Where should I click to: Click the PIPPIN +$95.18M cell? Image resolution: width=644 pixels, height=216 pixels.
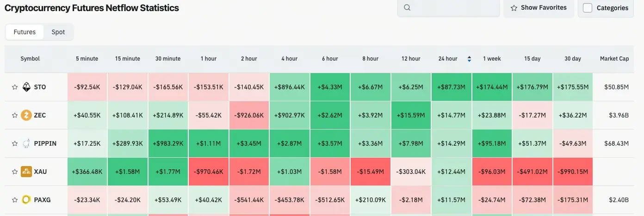click(x=492, y=143)
